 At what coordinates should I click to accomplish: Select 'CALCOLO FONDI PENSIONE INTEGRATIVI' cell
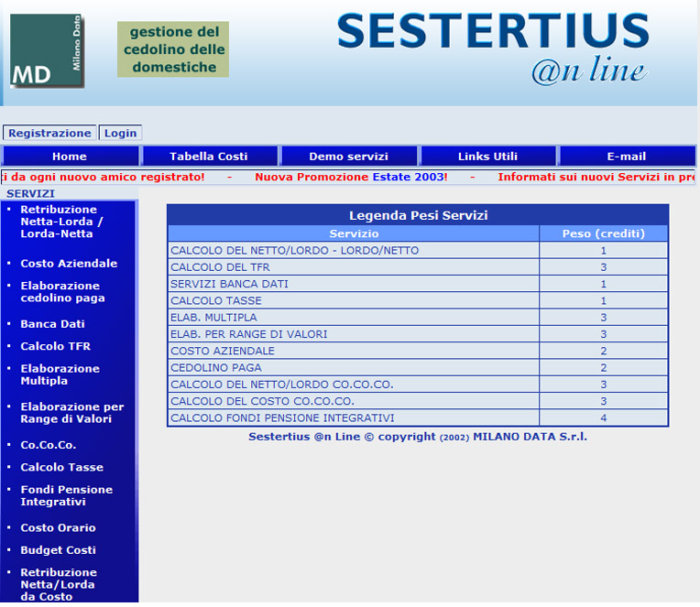(354, 417)
